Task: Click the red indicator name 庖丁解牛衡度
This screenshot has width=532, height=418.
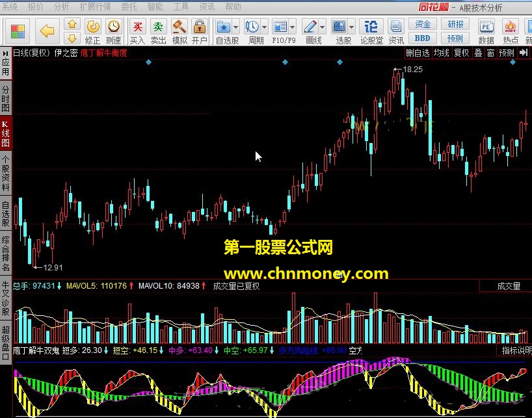Action: [x=104, y=53]
